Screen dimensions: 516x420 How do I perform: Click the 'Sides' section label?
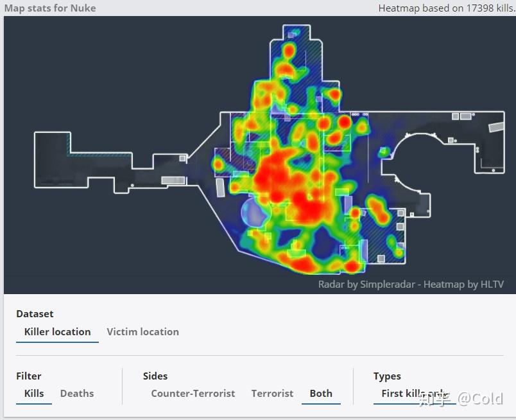pos(155,376)
